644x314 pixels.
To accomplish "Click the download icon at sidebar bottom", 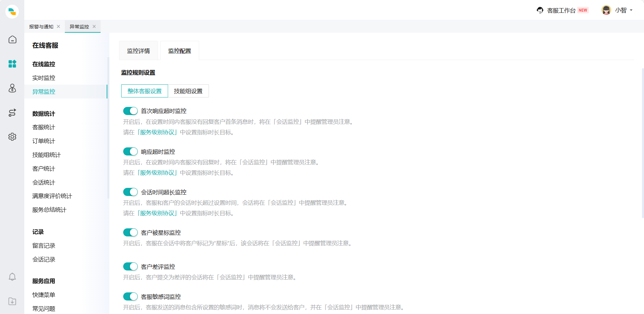I will click(12, 302).
